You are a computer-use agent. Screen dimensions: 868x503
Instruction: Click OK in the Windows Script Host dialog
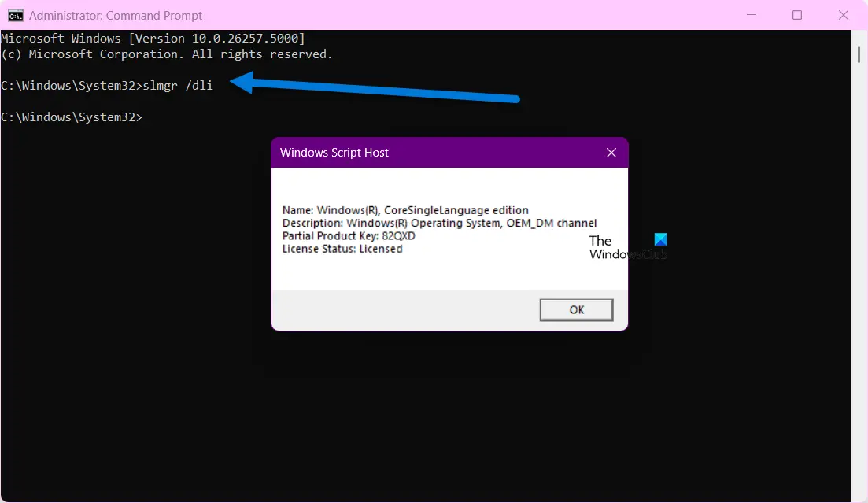pyautogui.click(x=576, y=309)
